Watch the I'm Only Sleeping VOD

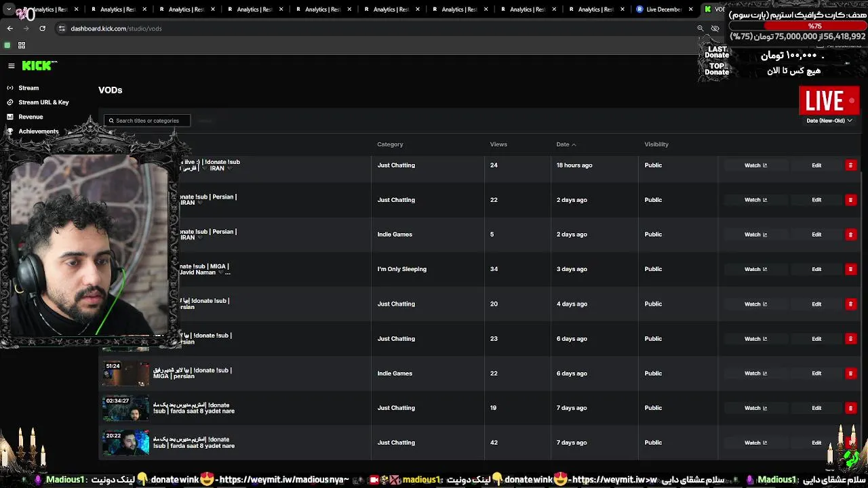coord(755,269)
